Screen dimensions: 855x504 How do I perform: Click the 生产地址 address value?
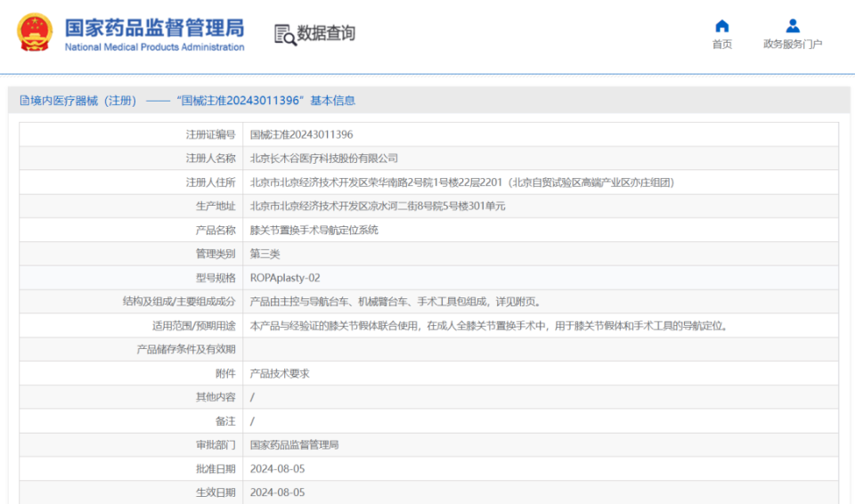[x=378, y=206]
